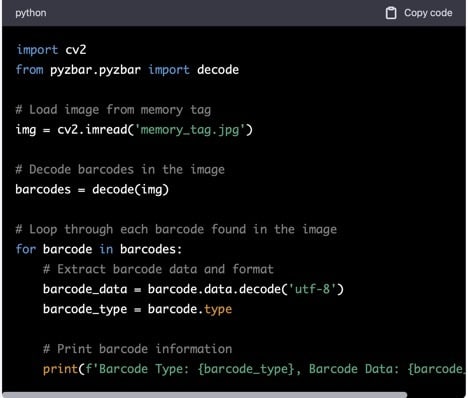The height and width of the screenshot is (398, 468).
Task: Click the comment "# Load image from memory tag"
Action: coord(113,110)
